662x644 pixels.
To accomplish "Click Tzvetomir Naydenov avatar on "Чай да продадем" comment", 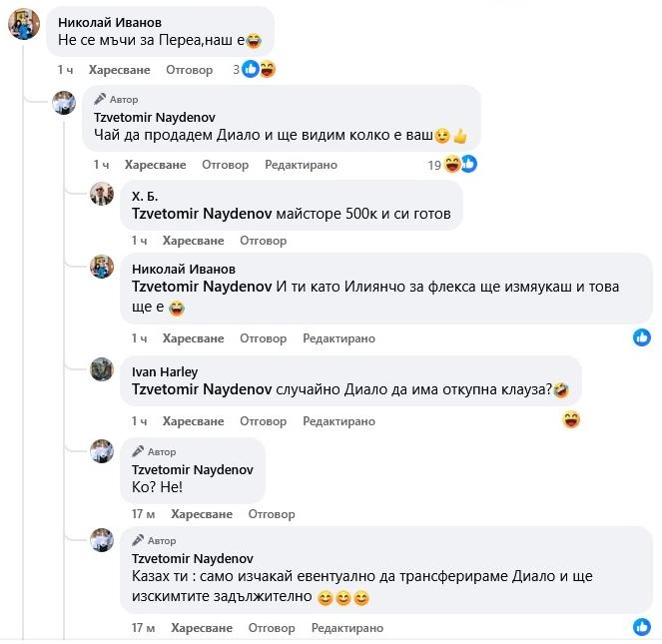I will (64, 102).
